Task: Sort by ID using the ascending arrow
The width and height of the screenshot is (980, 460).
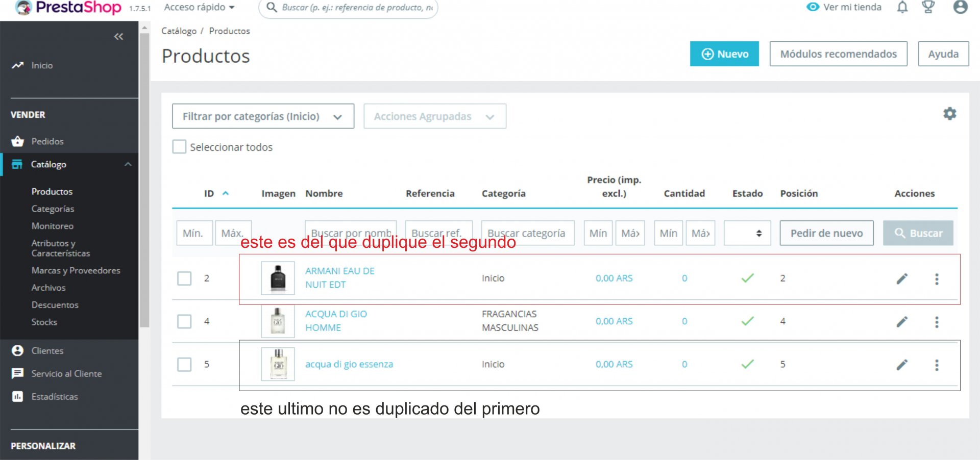Action: pyautogui.click(x=226, y=193)
